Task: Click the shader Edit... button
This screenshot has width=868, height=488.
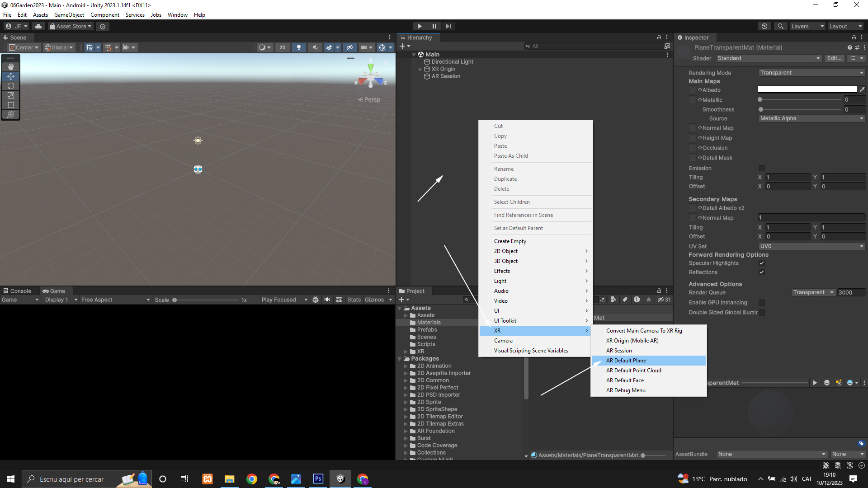Action: [x=834, y=58]
